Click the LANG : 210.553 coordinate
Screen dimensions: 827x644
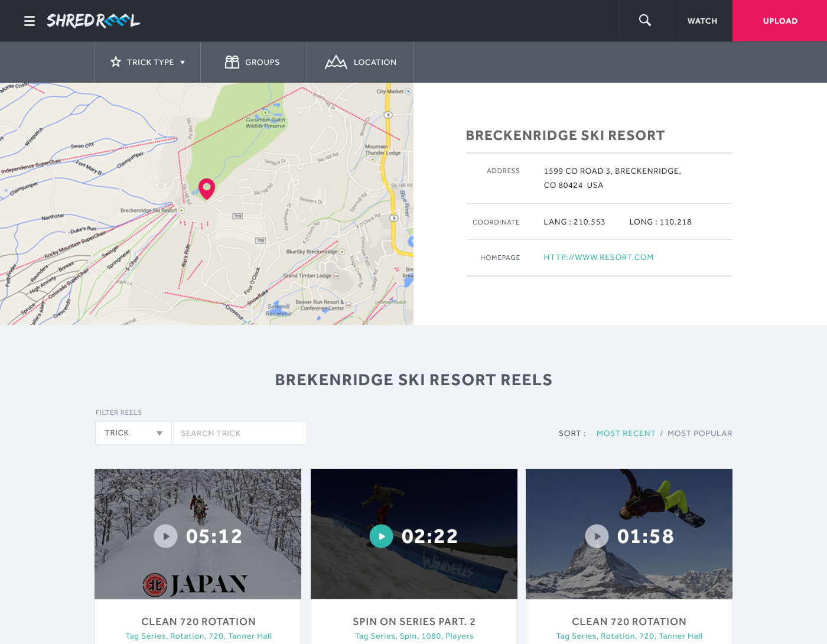(574, 222)
